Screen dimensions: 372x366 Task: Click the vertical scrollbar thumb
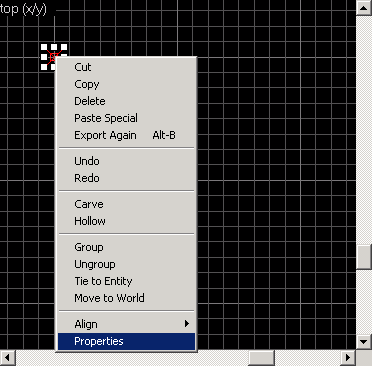[364, 257]
